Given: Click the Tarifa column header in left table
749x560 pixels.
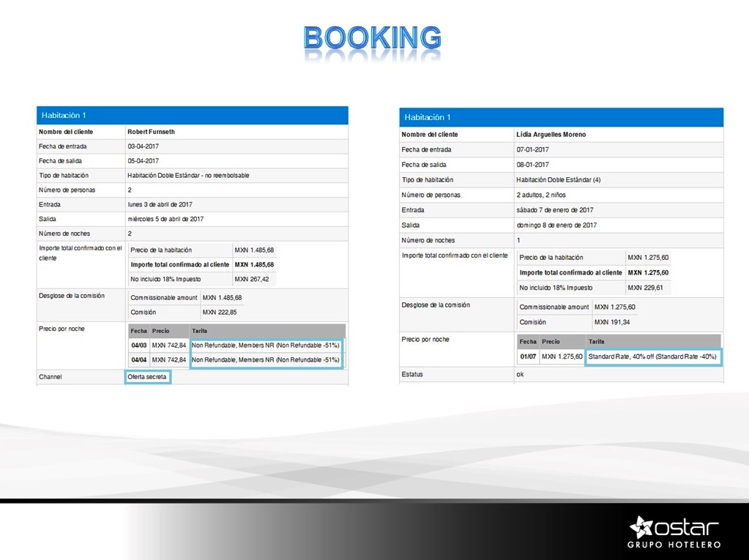Looking at the screenshot, I should coord(199,331).
